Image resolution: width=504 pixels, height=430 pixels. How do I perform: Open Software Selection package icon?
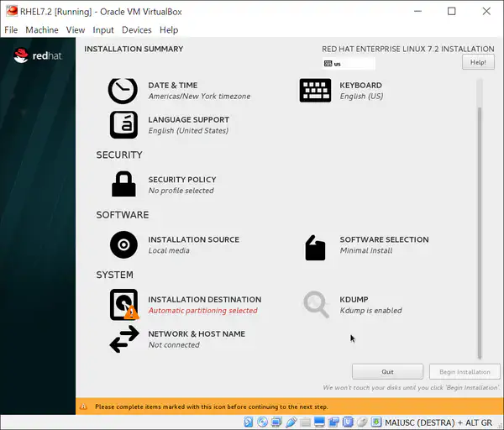pos(315,247)
